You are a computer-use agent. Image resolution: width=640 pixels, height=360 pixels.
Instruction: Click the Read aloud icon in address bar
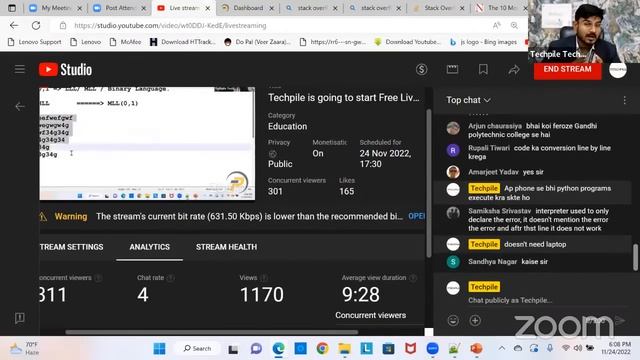coord(497,25)
